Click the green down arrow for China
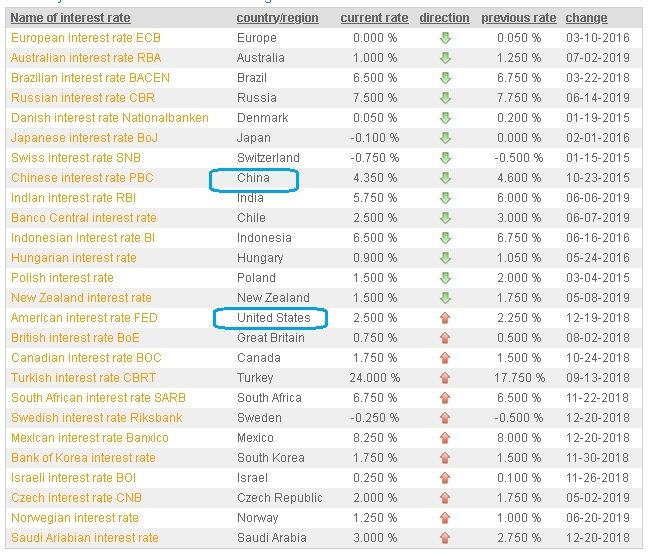648x553 pixels. click(x=445, y=178)
